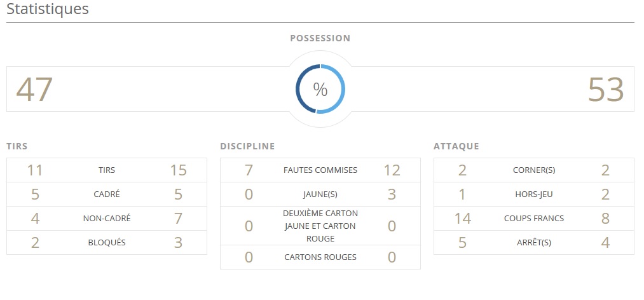Click the CARTONS ROUGES label
Viewport: 644px width, 300px height.
coord(320,257)
